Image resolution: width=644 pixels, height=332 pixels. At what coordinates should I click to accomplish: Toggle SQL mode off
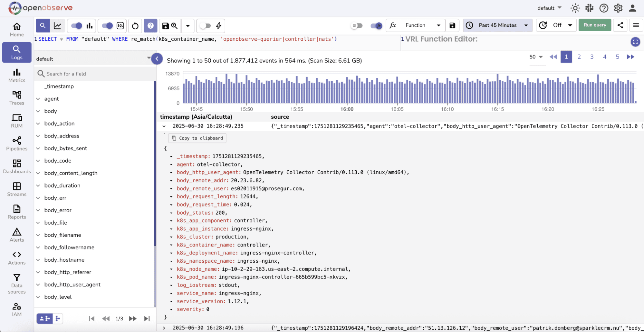pos(107,26)
